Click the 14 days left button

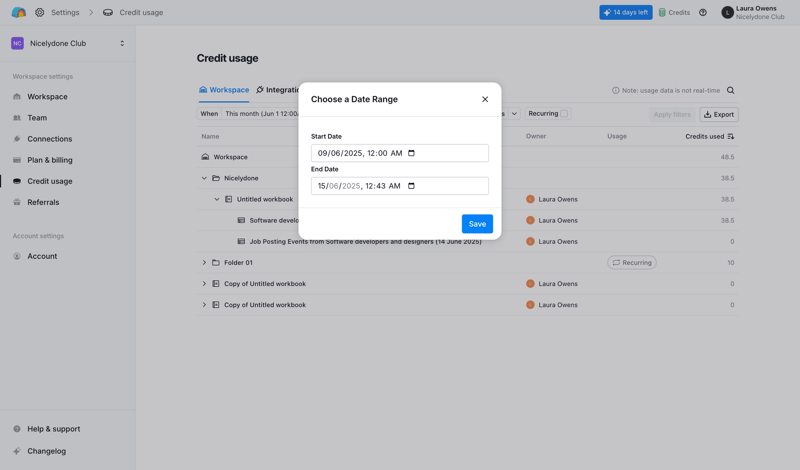coord(626,12)
